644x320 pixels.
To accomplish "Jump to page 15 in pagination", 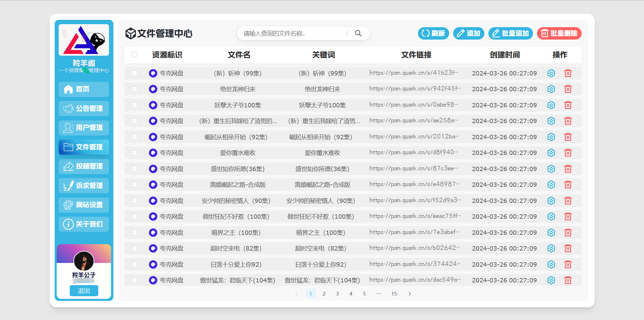I will click(394, 294).
